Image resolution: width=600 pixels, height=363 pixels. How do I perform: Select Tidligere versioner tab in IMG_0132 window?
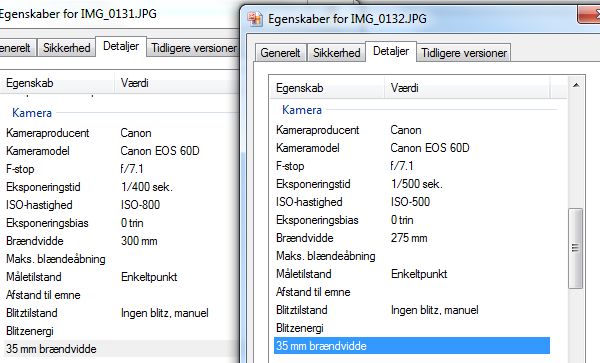(464, 53)
